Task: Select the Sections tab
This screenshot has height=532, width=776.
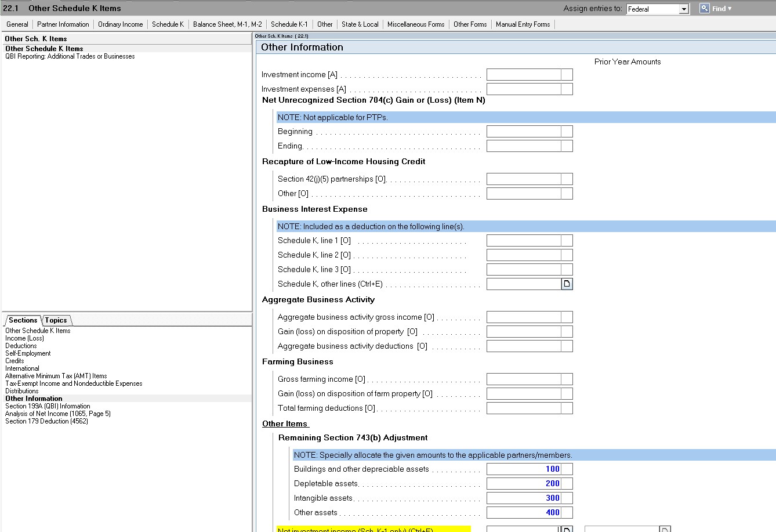Action: coord(23,320)
